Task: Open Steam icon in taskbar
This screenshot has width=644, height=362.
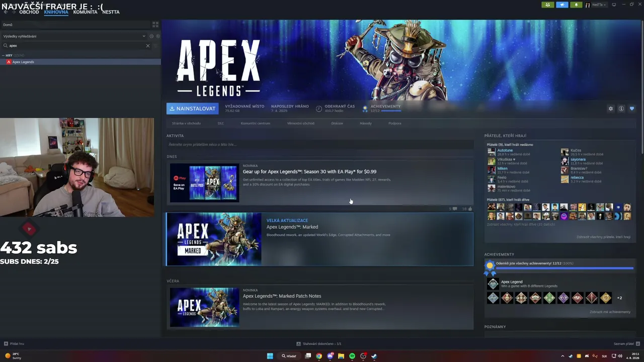Action: point(374,356)
